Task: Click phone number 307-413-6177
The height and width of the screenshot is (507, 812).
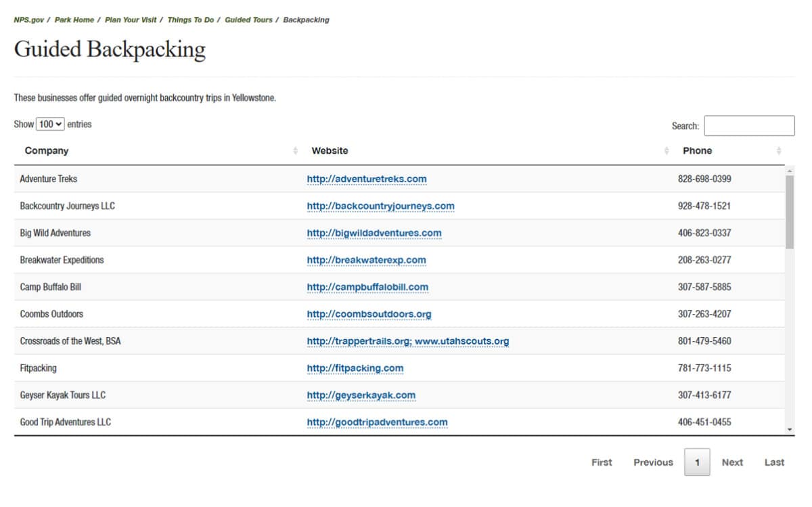Action: pyautogui.click(x=704, y=396)
